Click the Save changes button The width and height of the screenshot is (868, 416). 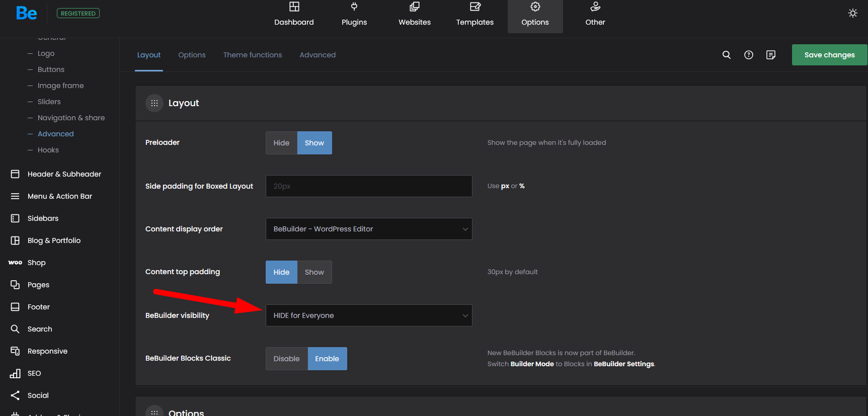829,55
